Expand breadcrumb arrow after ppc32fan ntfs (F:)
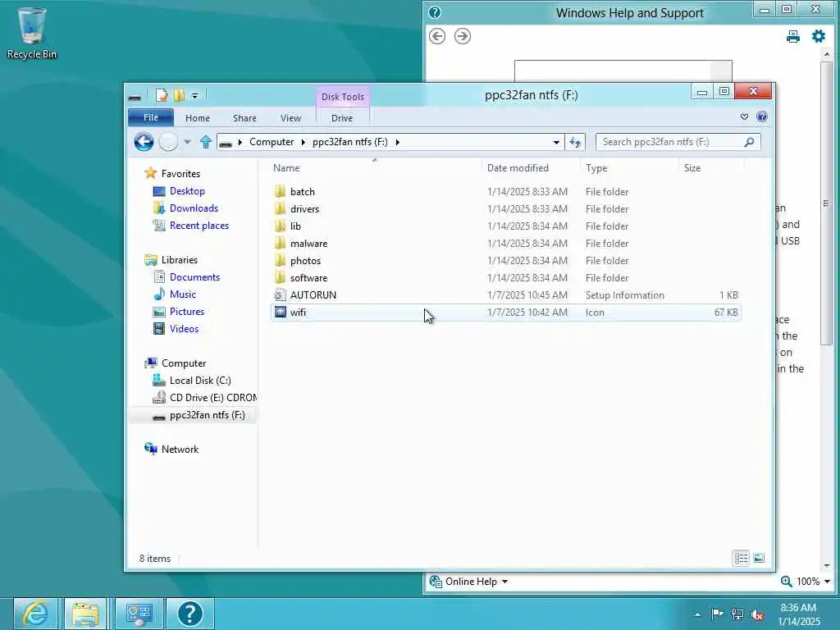 click(398, 142)
